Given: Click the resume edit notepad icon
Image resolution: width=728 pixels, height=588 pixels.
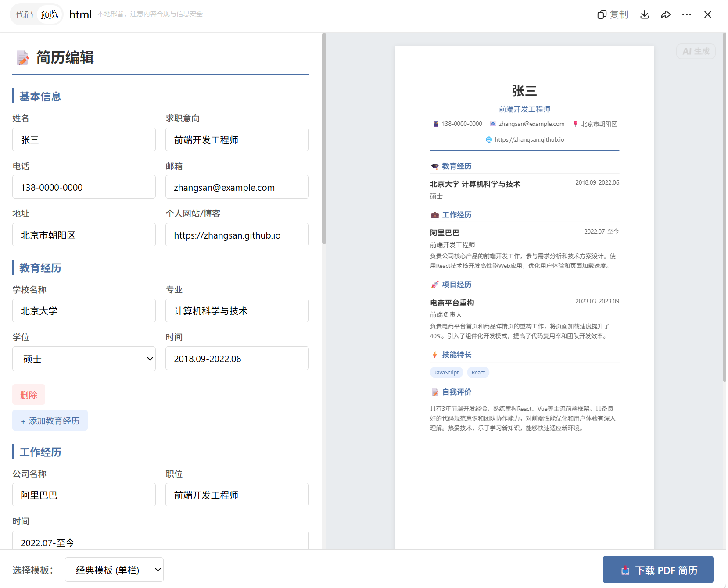Looking at the screenshot, I should pyautogui.click(x=22, y=57).
